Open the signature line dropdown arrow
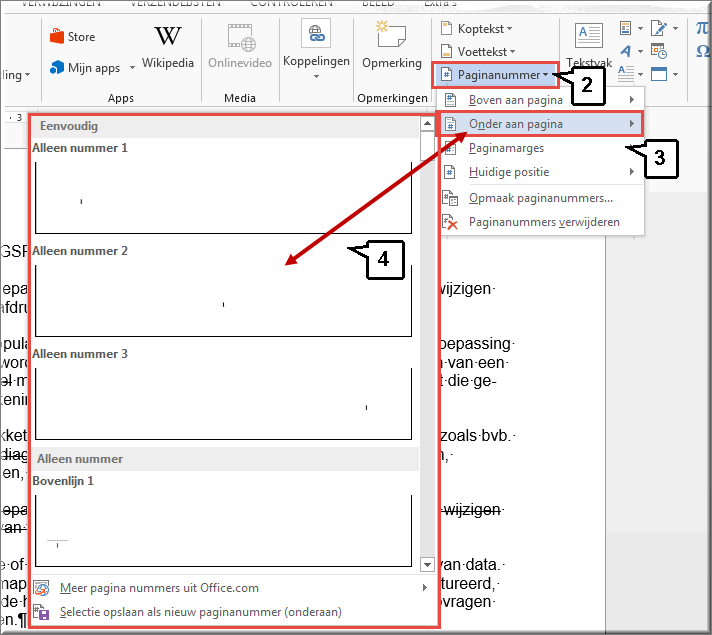The image size is (712, 635). tap(675, 28)
